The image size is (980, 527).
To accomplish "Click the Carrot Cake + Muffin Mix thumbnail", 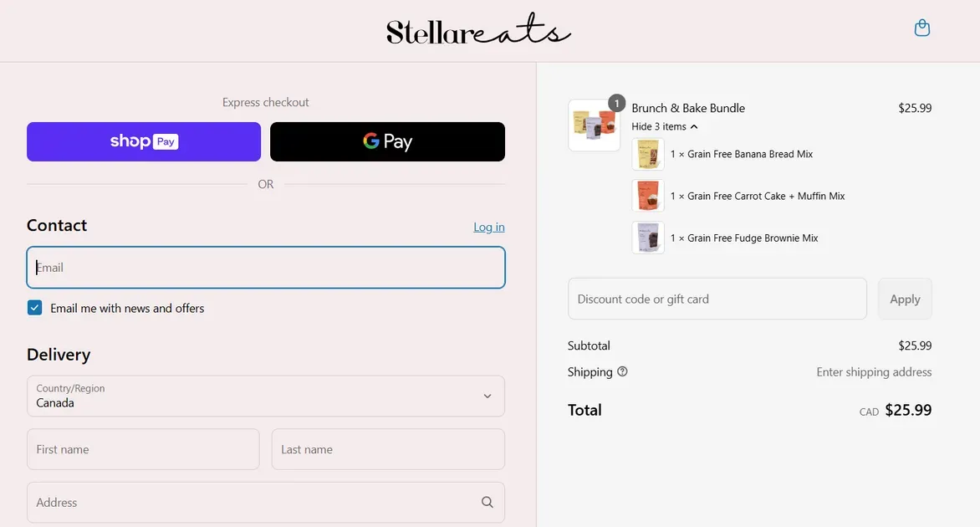I will click(647, 196).
